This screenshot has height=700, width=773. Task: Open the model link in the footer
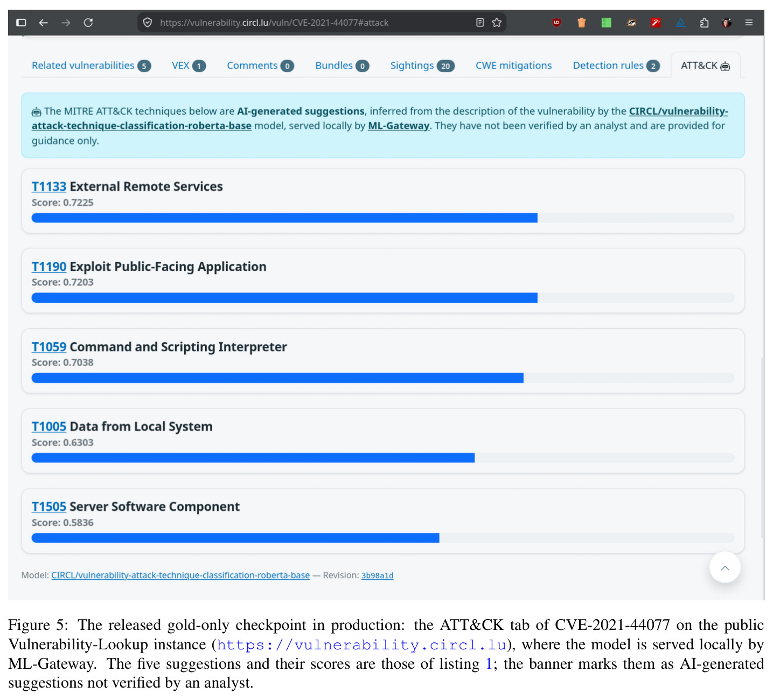click(180, 576)
